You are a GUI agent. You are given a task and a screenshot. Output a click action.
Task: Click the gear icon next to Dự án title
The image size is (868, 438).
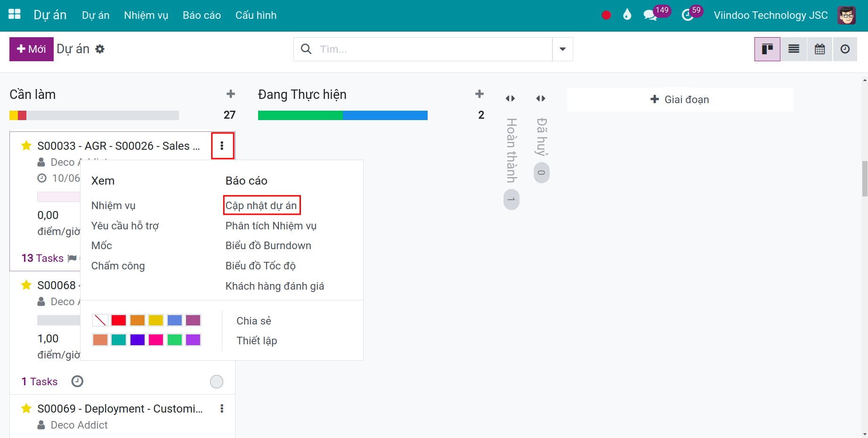click(x=100, y=49)
